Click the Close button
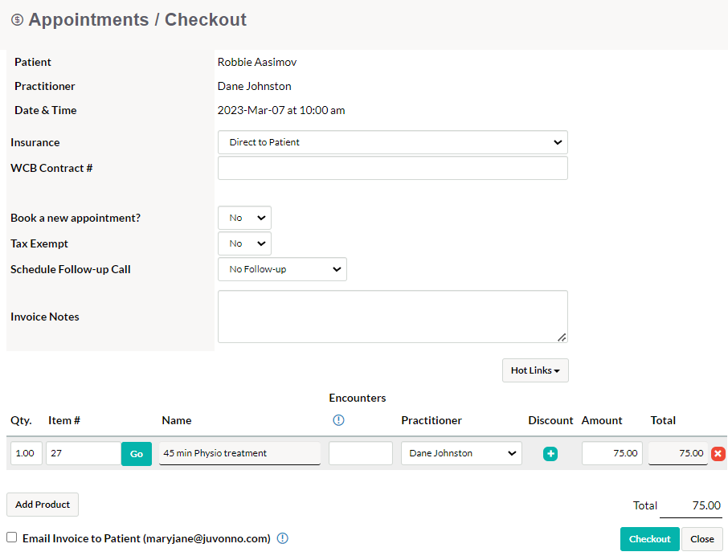This screenshot has height=560, width=728. click(x=701, y=539)
